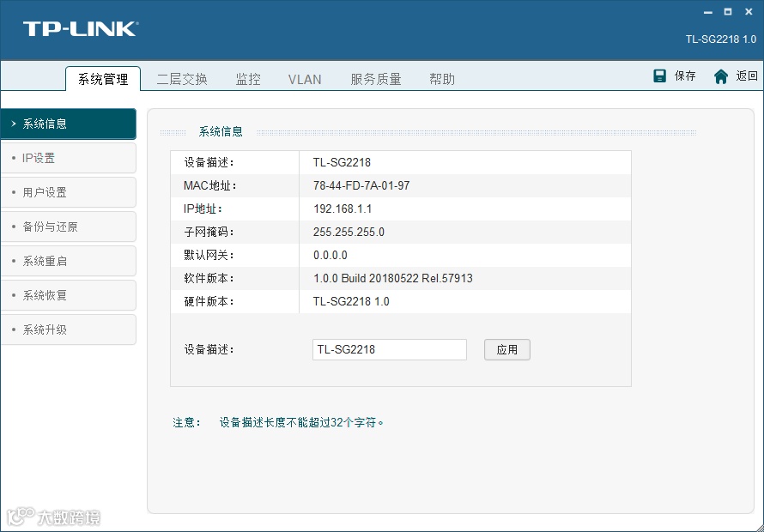Click the MAC地址 row label
This screenshot has height=532, width=764.
(210, 185)
